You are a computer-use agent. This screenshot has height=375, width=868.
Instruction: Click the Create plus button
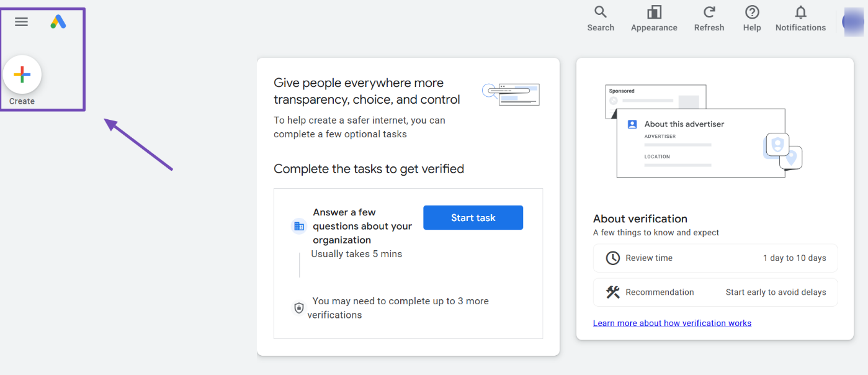22,75
